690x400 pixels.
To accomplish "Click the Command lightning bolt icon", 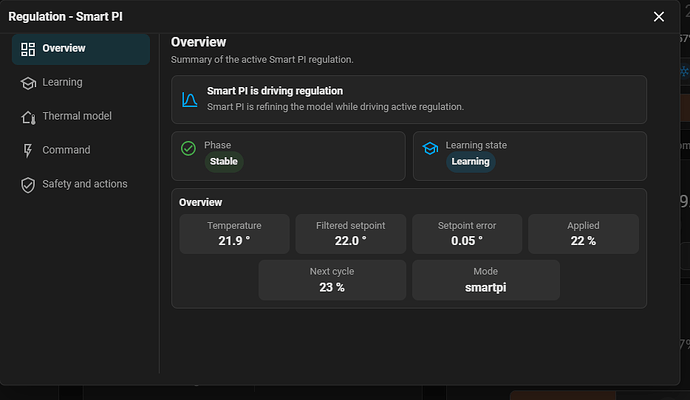I will pos(28,150).
